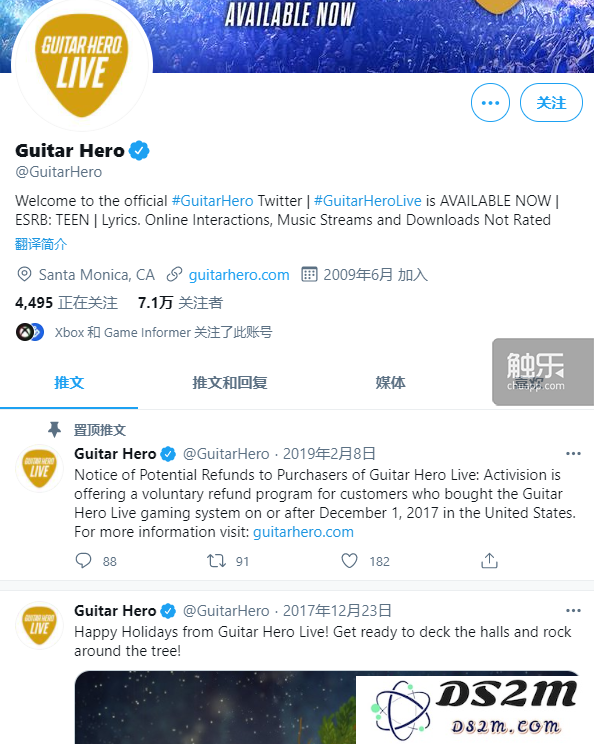Click the blue verified badge beside the profile name
Viewport: 594px width, 744px height.
(139, 151)
